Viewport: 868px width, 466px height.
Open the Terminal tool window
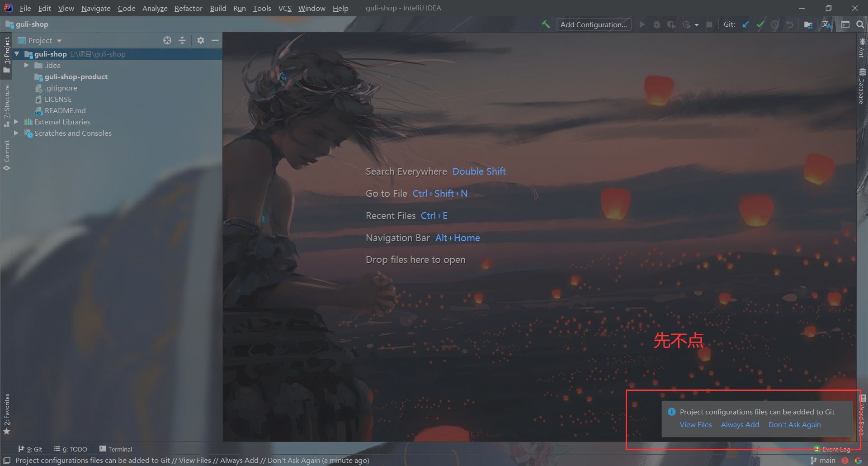click(x=116, y=449)
